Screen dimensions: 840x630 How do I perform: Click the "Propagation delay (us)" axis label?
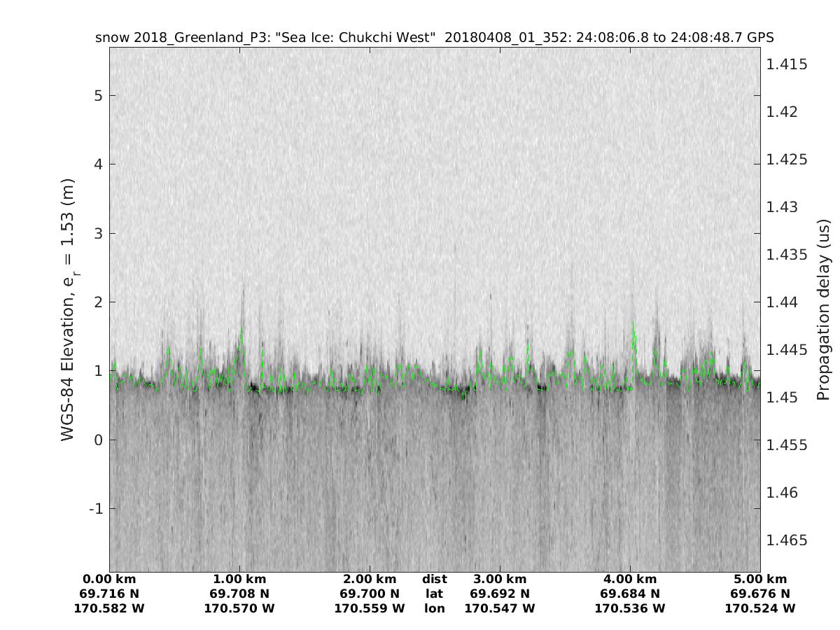(x=823, y=309)
